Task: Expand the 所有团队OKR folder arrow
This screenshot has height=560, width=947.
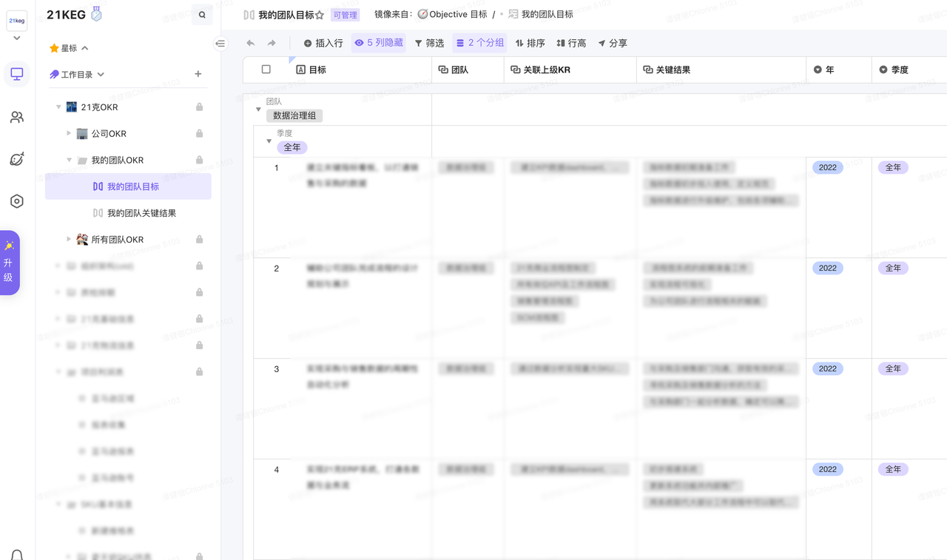Action: (69, 240)
